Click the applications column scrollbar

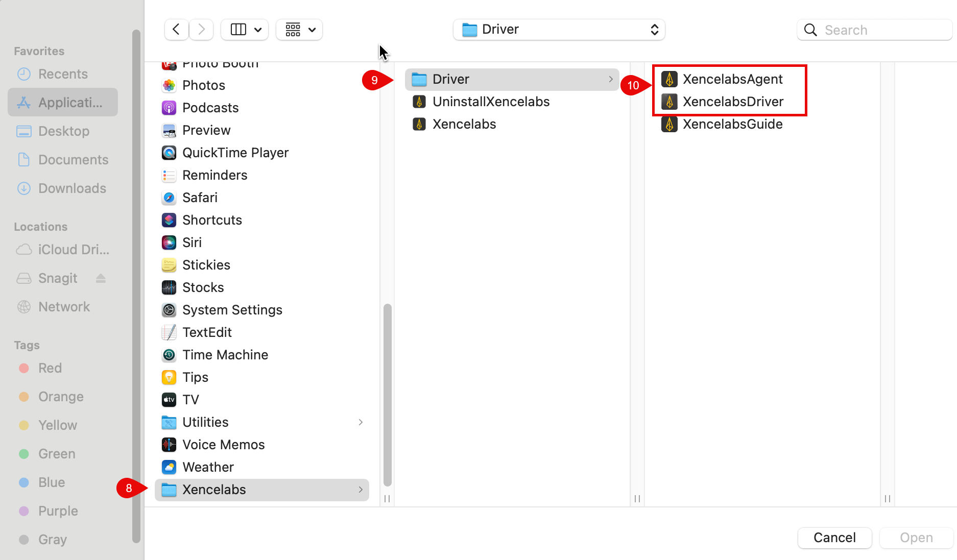(387, 395)
